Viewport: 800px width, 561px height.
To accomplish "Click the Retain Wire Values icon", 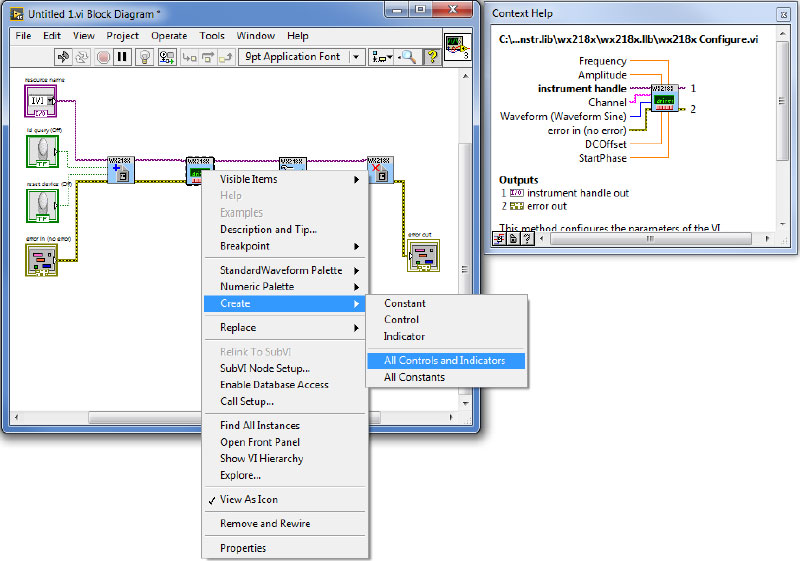I will 165,57.
